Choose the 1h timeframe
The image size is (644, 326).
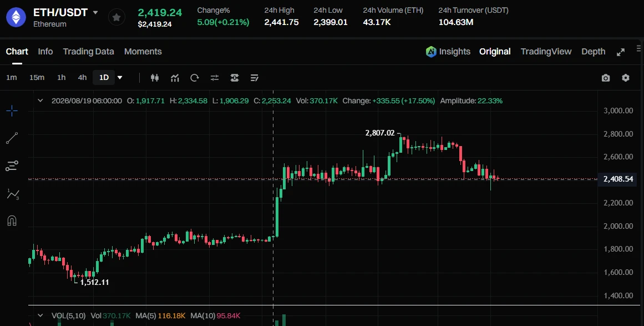tap(61, 77)
